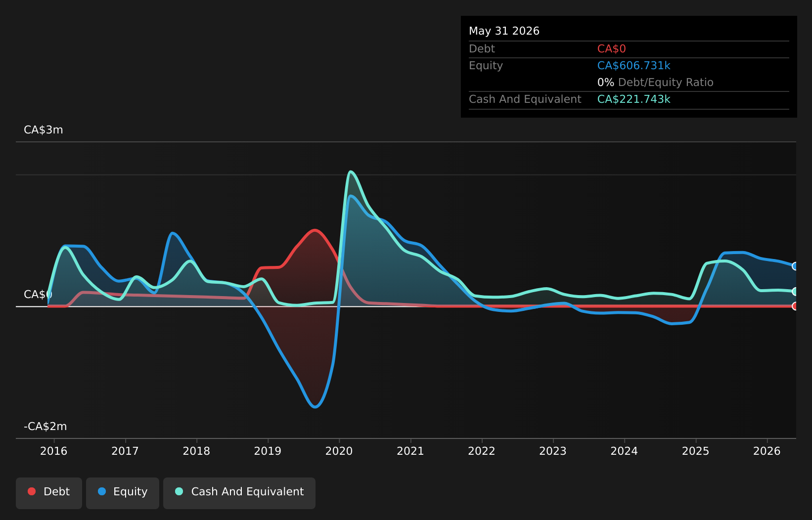
Task: Select the Cash value CA$221.743k
Action: (633, 99)
